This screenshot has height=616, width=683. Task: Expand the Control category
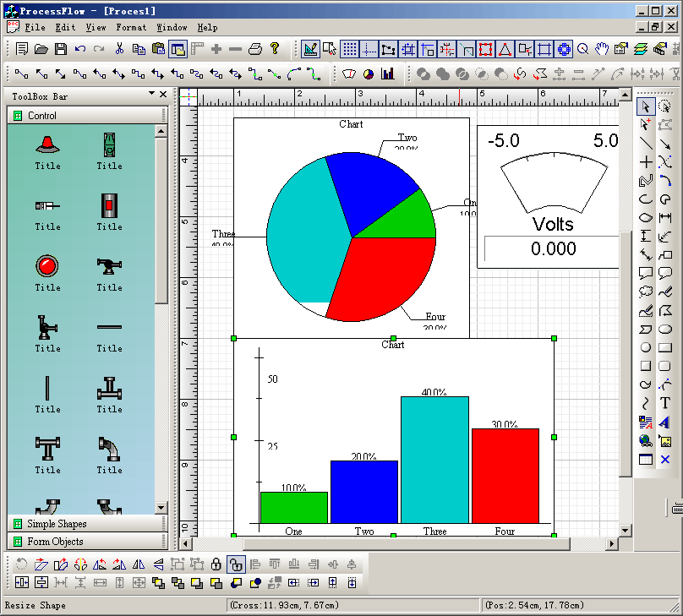click(87, 116)
